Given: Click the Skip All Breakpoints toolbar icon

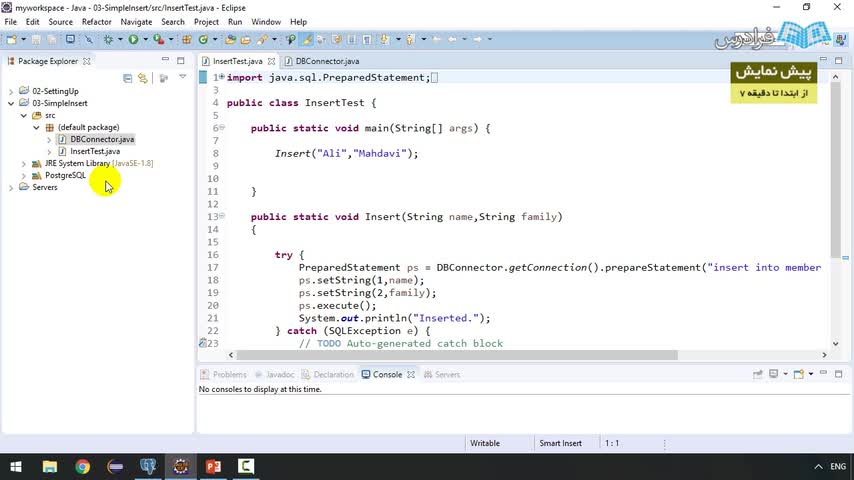Looking at the screenshot, I should [x=88, y=39].
